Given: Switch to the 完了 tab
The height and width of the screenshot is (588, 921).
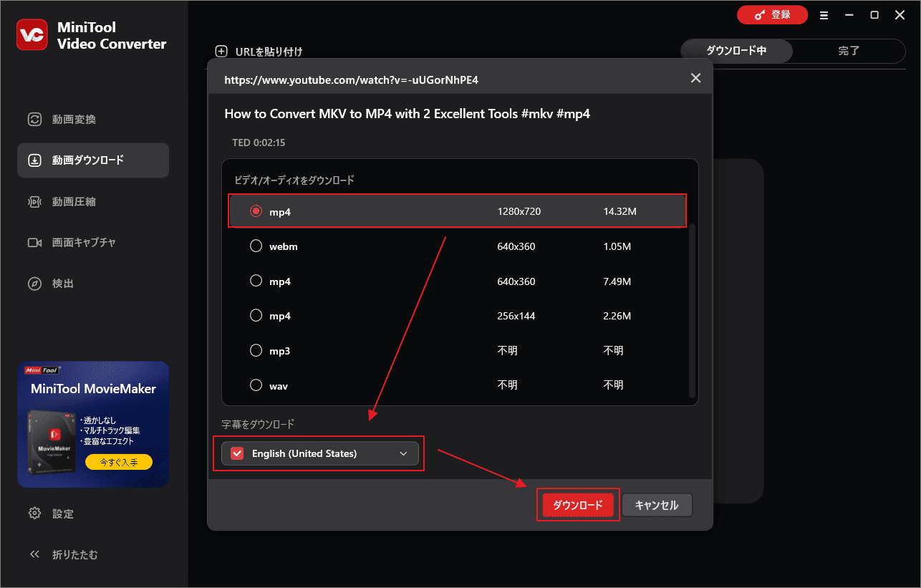Looking at the screenshot, I should [849, 51].
